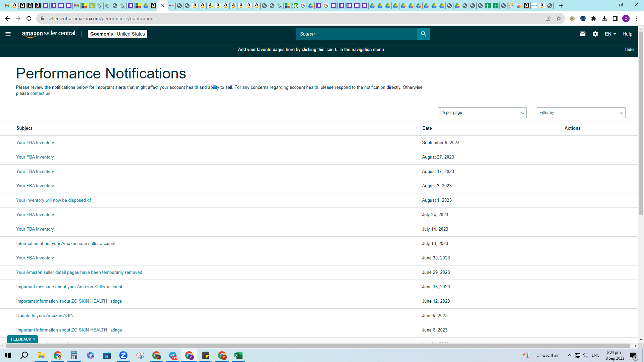Bookmark this page with star icon
This screenshot has height=362, width=644.
tap(559, 18)
